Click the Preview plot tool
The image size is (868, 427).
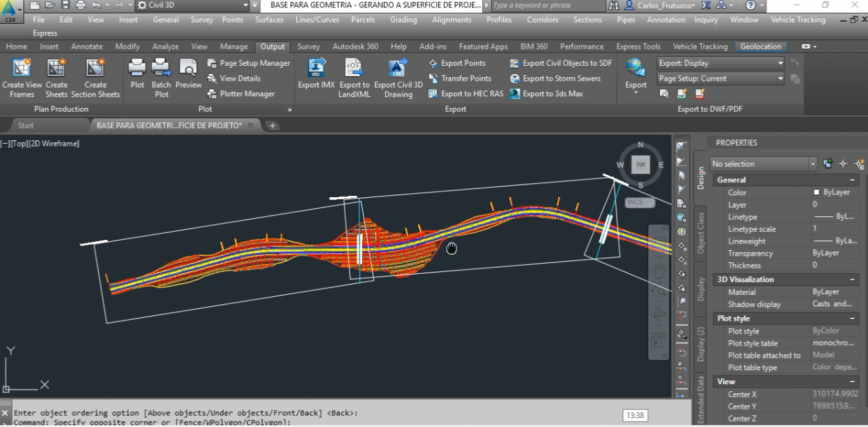pyautogui.click(x=189, y=74)
